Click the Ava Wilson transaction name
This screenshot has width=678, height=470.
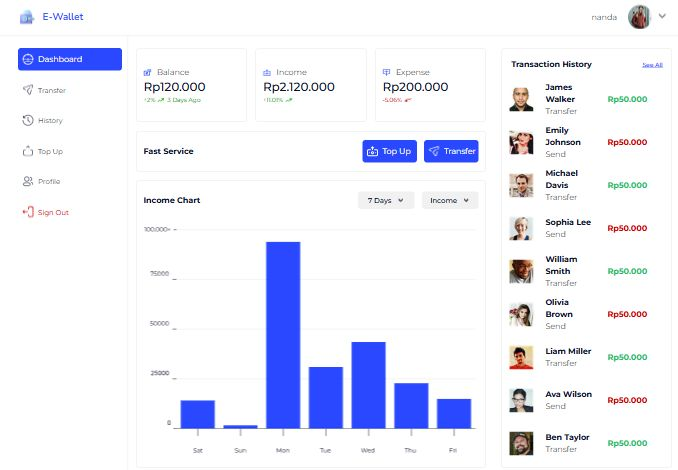[x=569, y=394]
